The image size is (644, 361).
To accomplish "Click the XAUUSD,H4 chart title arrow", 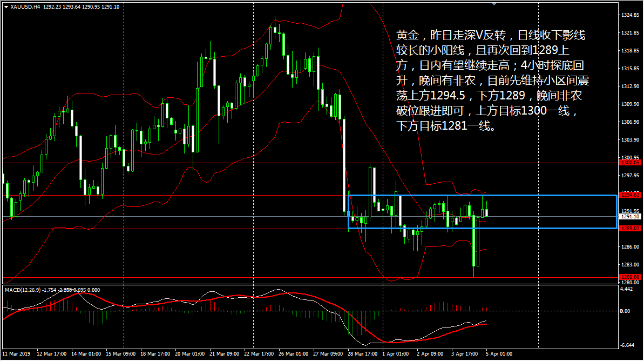I will 6,7.
